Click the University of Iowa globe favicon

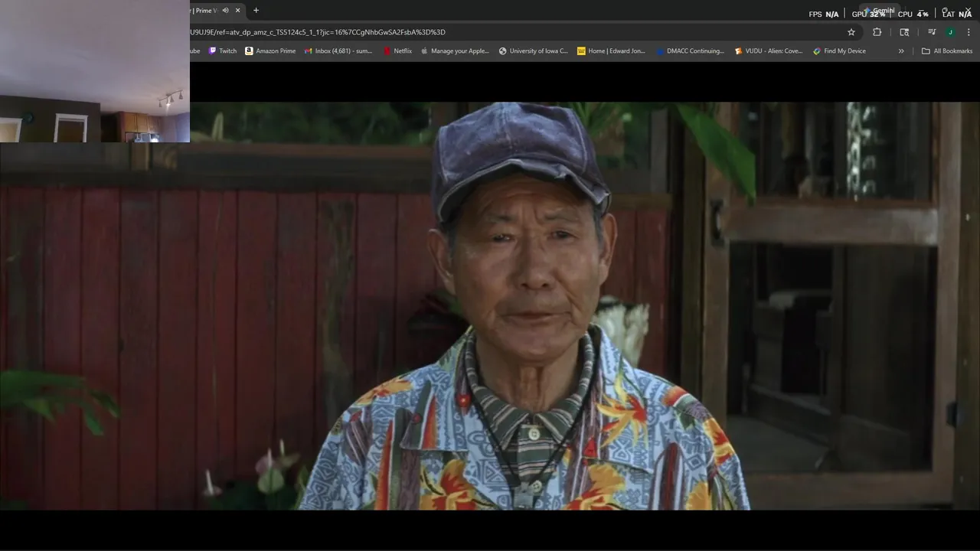[x=503, y=51]
